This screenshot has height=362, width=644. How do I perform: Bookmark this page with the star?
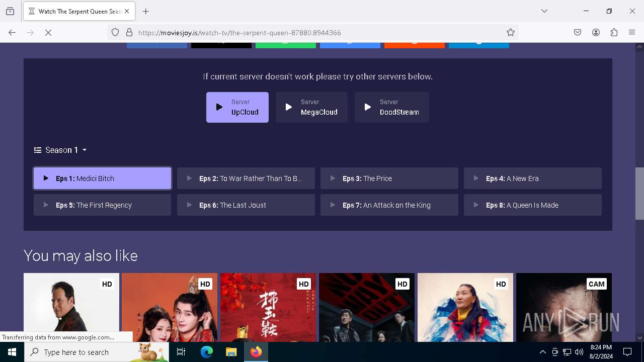[511, 33]
